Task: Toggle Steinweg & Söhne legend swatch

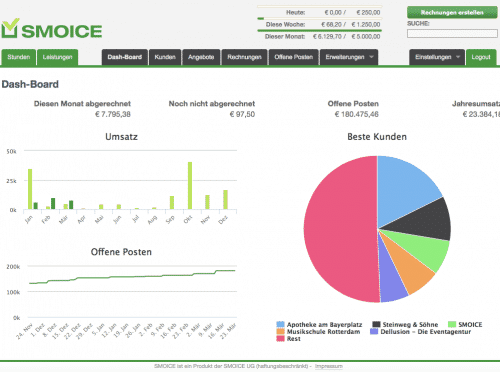Action: point(376,324)
